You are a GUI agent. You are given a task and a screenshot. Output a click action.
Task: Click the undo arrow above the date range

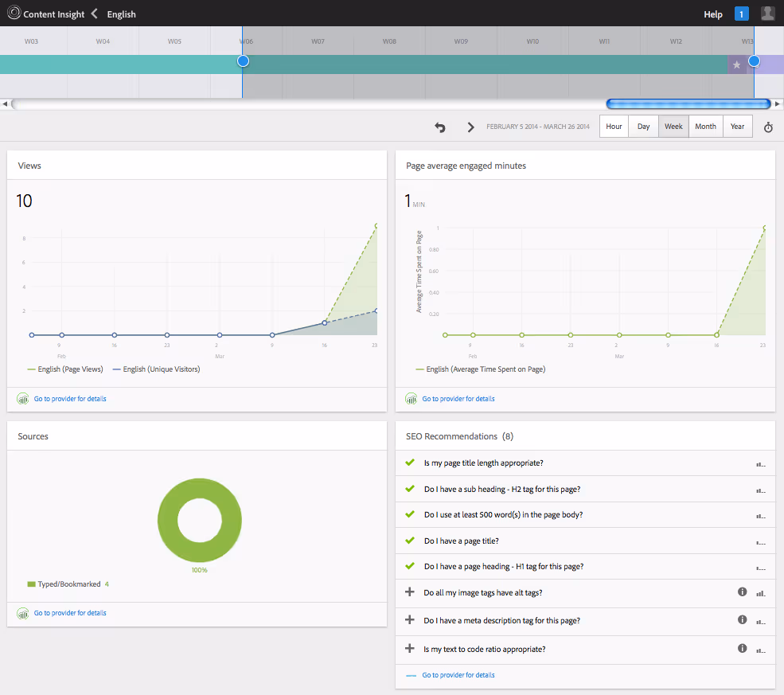[439, 126]
